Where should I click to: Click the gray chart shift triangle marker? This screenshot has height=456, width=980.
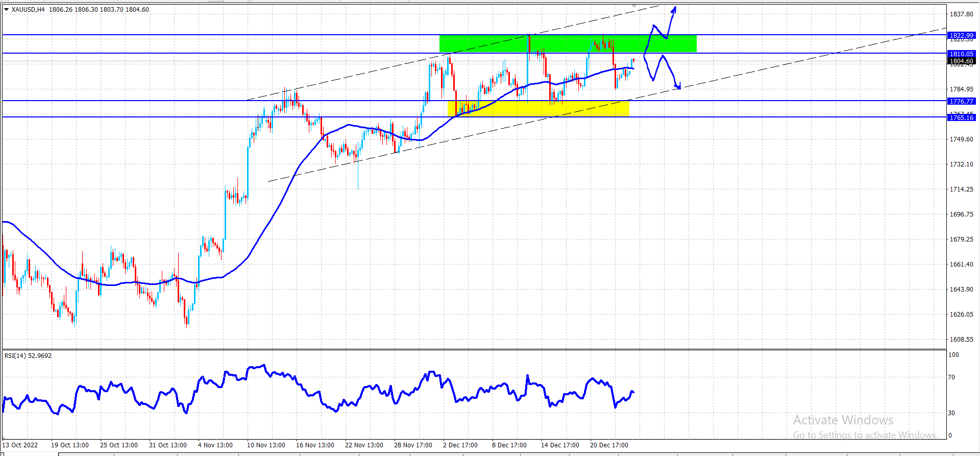(634, 6)
